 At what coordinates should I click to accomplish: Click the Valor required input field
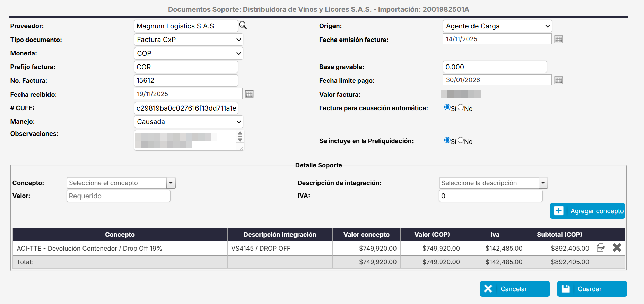click(118, 196)
